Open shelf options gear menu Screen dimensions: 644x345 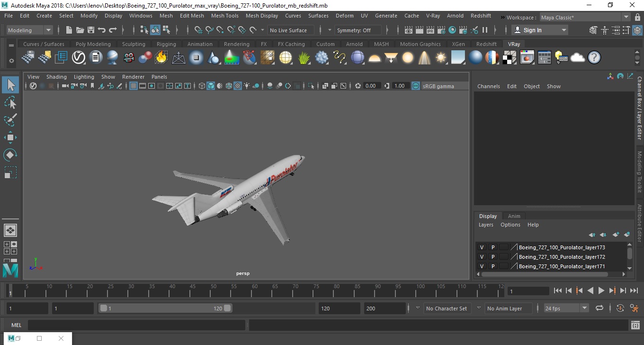(11, 61)
